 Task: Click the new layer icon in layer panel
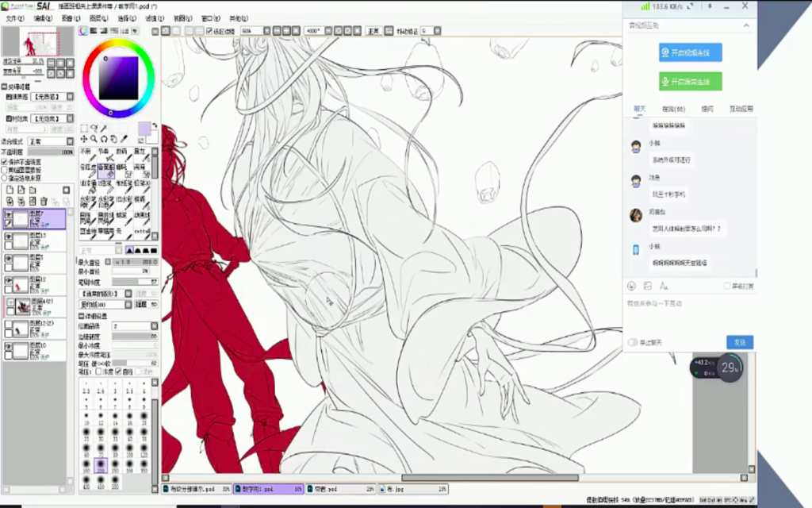point(10,190)
